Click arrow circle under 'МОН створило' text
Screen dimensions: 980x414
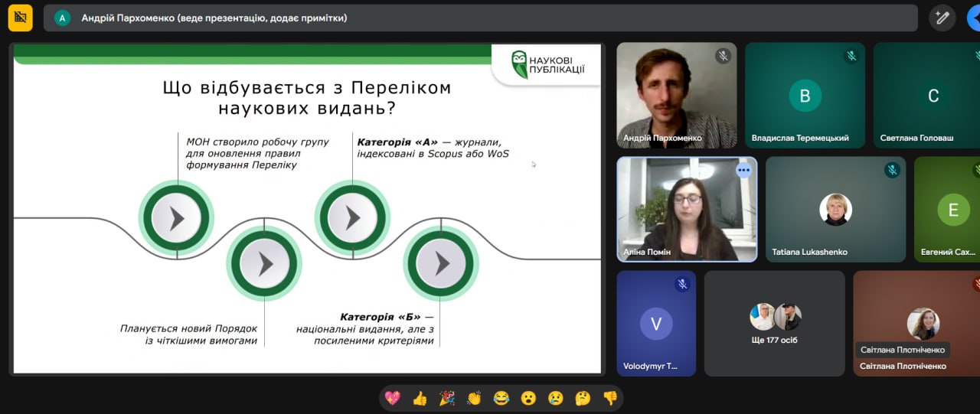(x=177, y=219)
